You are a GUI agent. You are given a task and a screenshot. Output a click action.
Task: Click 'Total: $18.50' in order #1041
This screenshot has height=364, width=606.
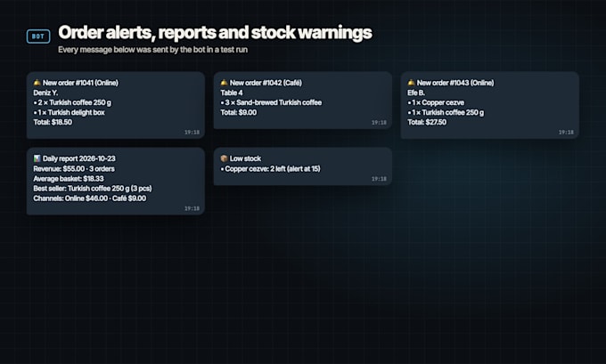point(53,122)
